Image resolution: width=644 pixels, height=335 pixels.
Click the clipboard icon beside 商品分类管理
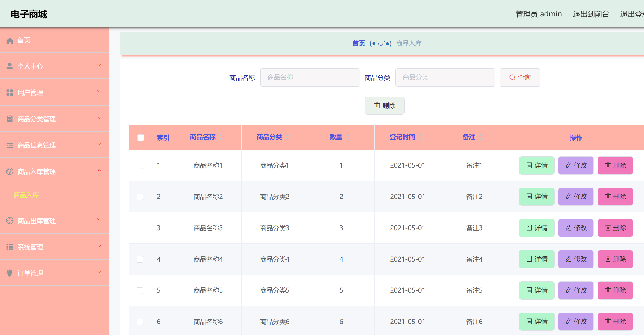(10, 119)
